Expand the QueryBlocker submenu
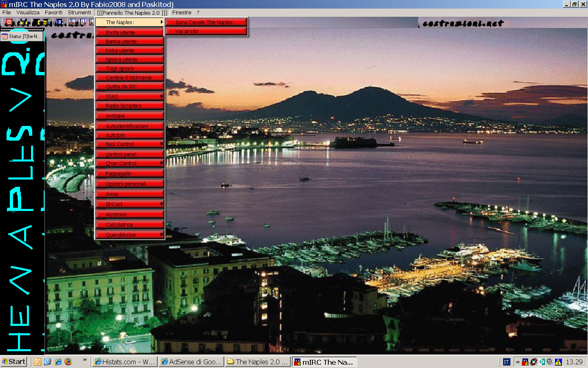This screenshot has height=368, width=588. pos(129,235)
